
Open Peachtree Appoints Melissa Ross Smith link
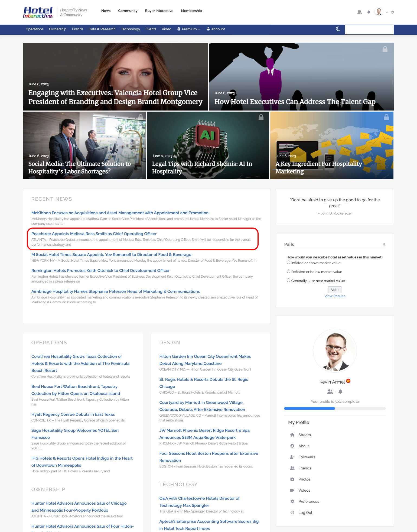tap(94, 234)
